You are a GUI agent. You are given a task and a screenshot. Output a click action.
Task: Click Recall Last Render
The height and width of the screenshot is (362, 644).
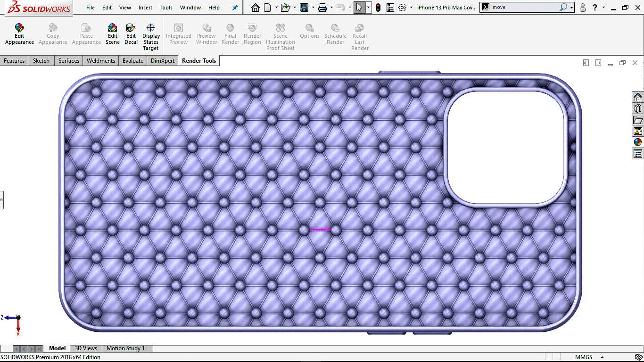[x=360, y=37]
